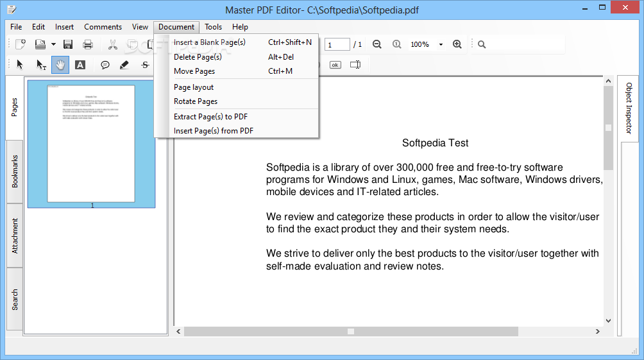Open the Tools menu

click(x=213, y=27)
